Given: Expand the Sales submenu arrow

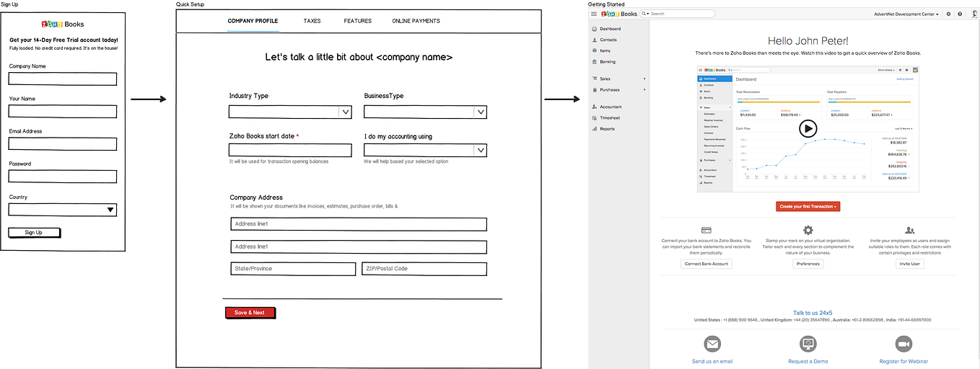Looking at the screenshot, I should coord(644,79).
